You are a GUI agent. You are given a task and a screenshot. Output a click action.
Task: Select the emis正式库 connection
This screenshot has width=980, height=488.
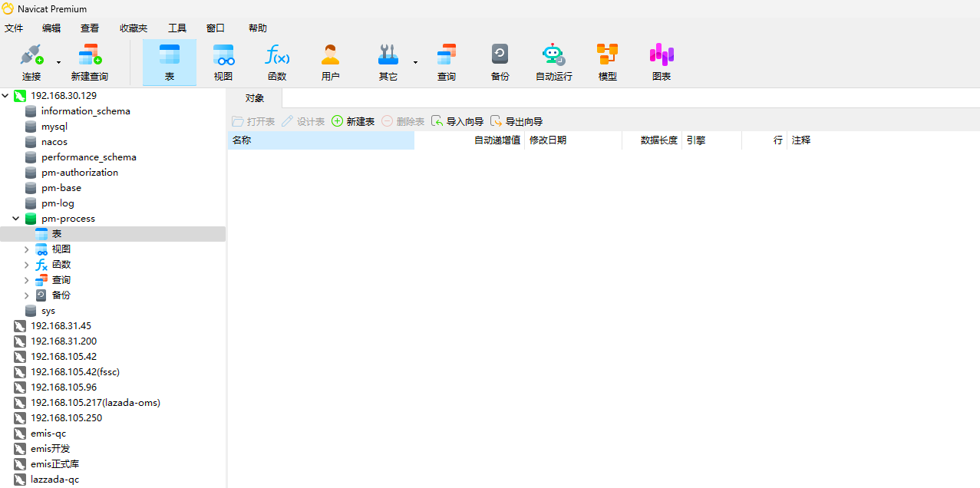pos(55,464)
